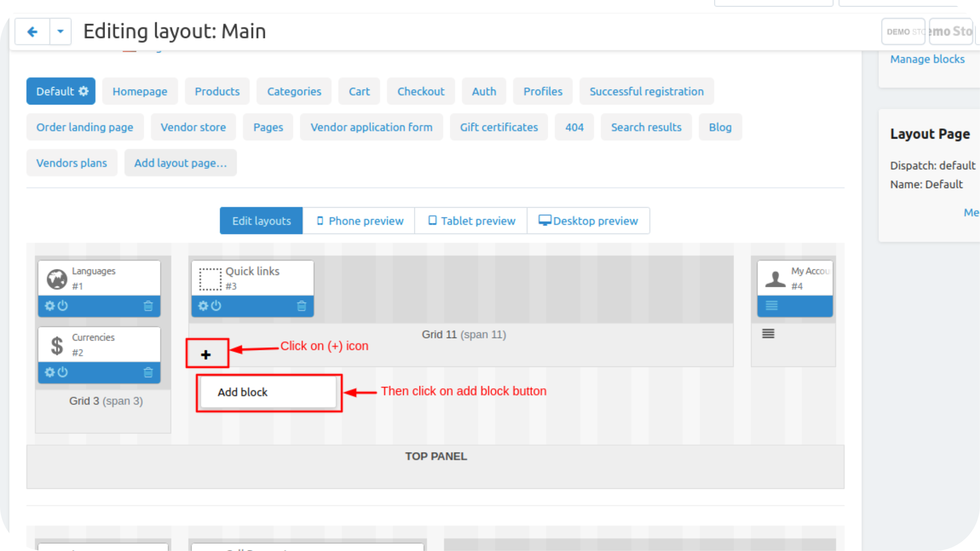Click the plus icon to add a block
Image resolution: width=980 pixels, height=551 pixels.
coord(206,354)
